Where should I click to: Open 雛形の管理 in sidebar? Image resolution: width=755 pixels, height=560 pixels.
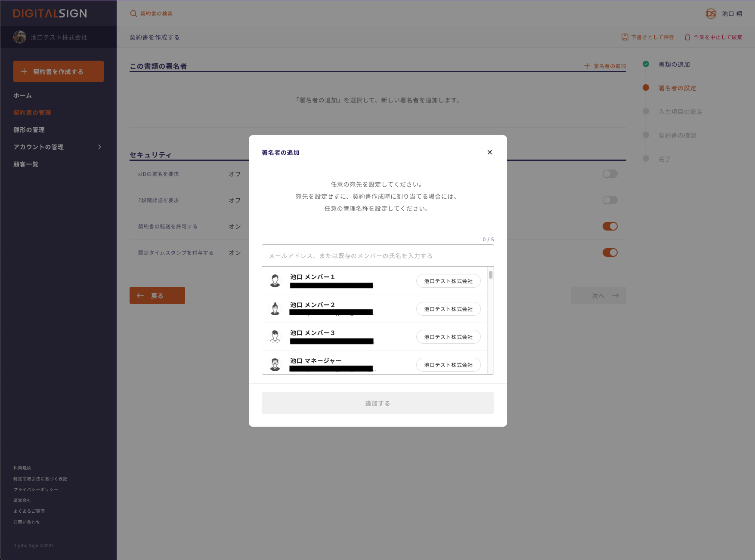29,130
